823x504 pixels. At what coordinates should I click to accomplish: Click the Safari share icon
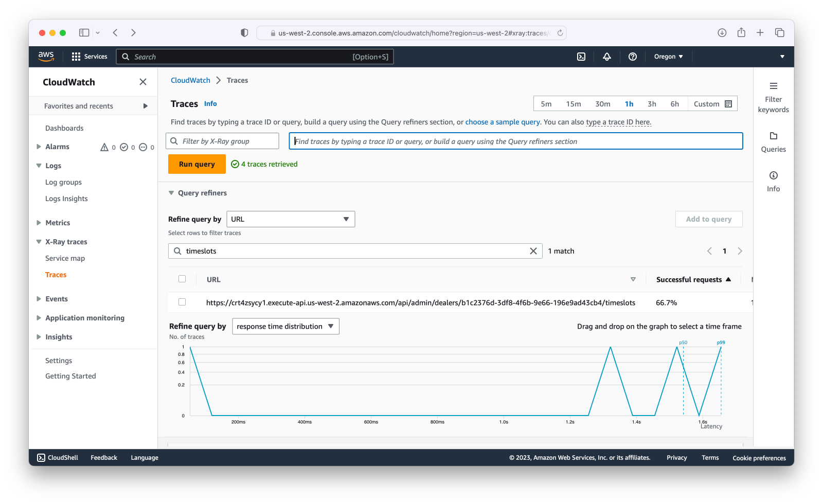click(741, 32)
